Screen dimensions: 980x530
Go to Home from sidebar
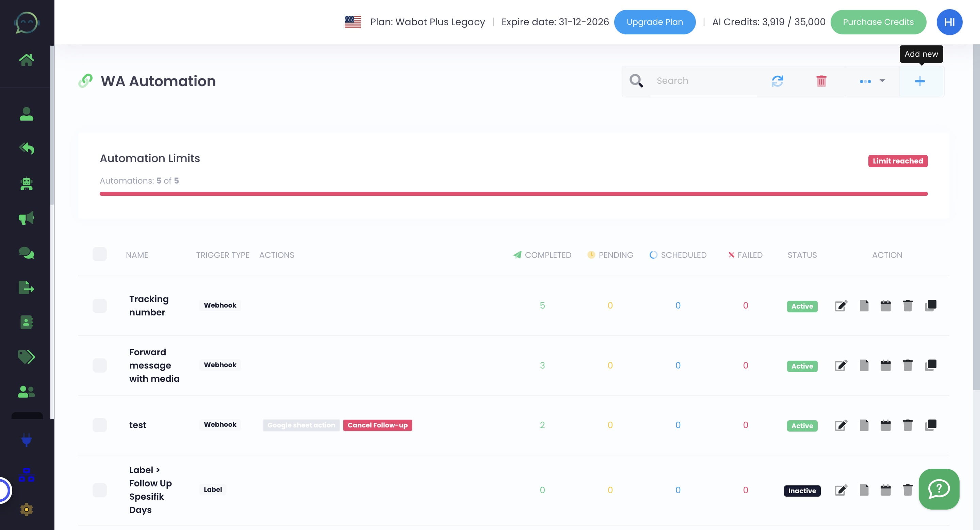coord(26,60)
